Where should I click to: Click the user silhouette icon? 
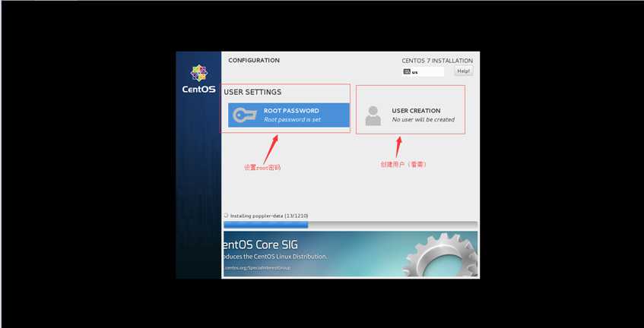pos(373,115)
